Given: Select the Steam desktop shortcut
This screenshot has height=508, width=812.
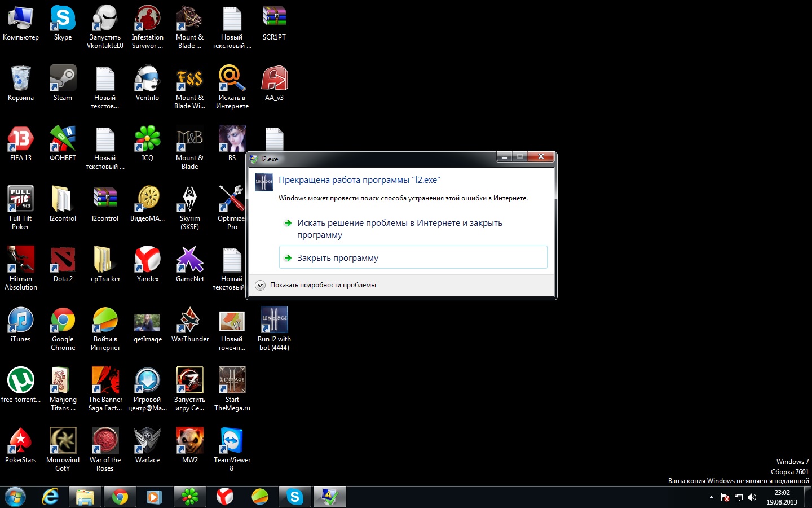Looking at the screenshot, I should (63, 84).
